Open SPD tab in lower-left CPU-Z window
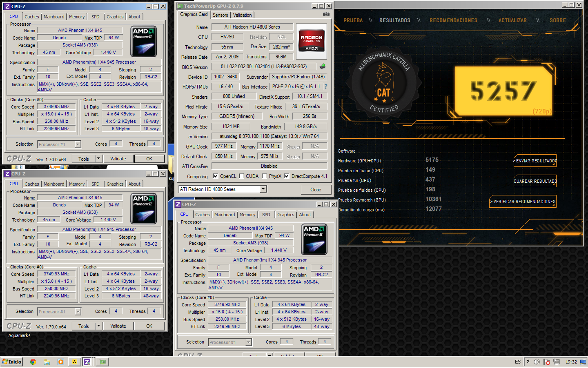 coord(96,184)
